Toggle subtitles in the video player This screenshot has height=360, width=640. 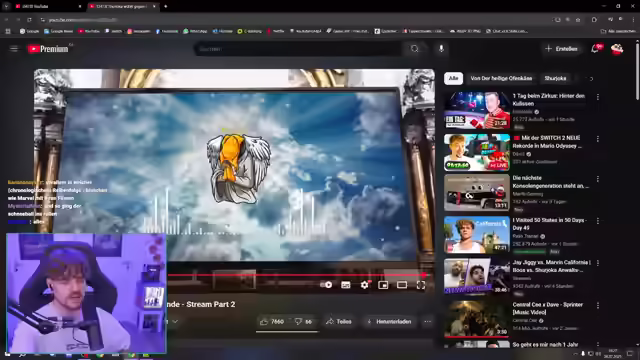(346, 285)
